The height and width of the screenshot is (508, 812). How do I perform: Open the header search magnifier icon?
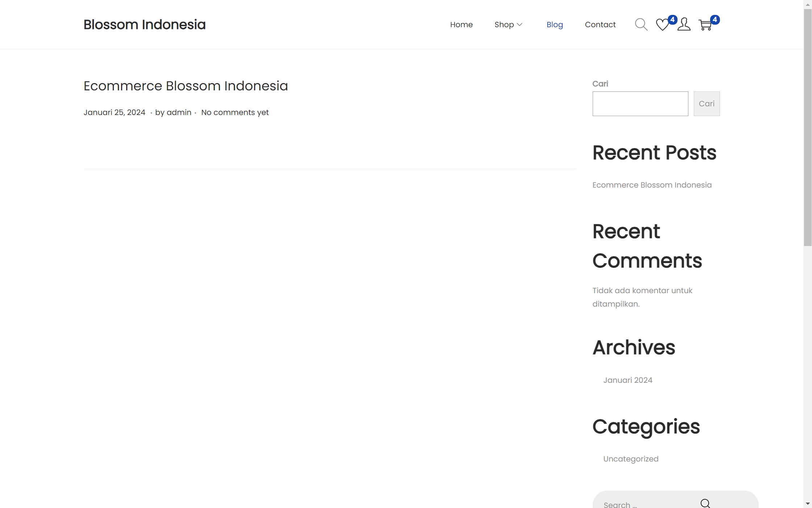coord(641,24)
